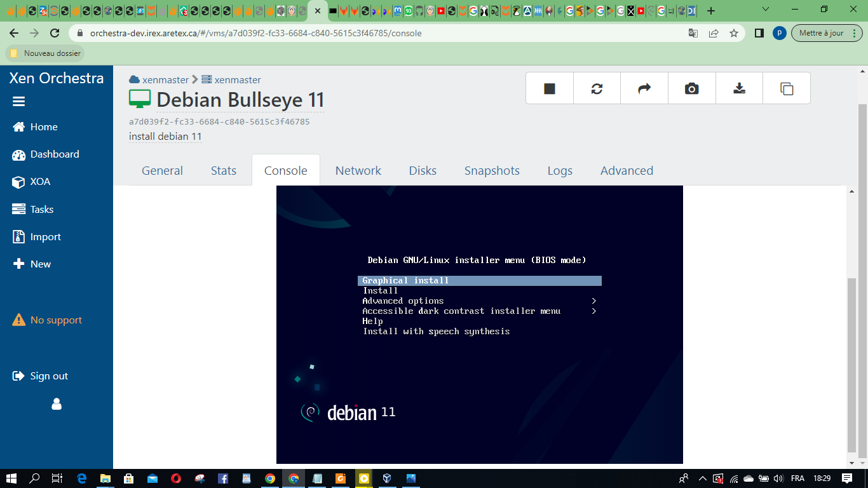Select Graphical install in console menu
The width and height of the screenshot is (868, 488).
pyautogui.click(x=480, y=280)
